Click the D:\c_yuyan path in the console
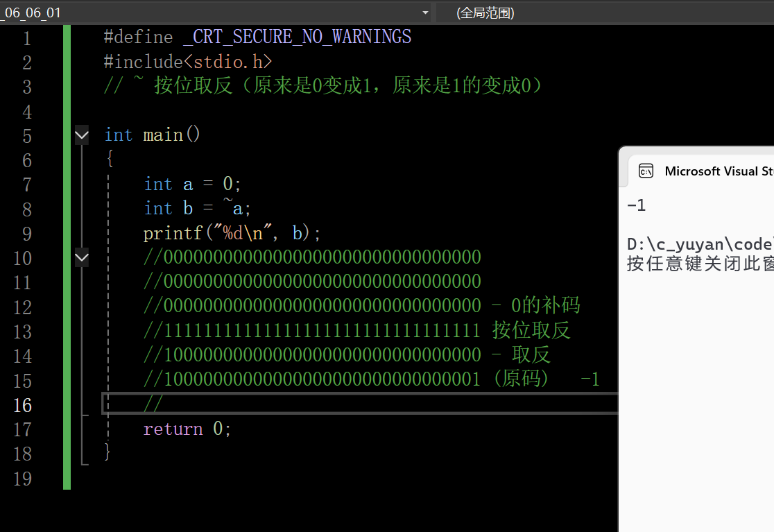Viewport: 774px width, 532px height. click(700, 244)
